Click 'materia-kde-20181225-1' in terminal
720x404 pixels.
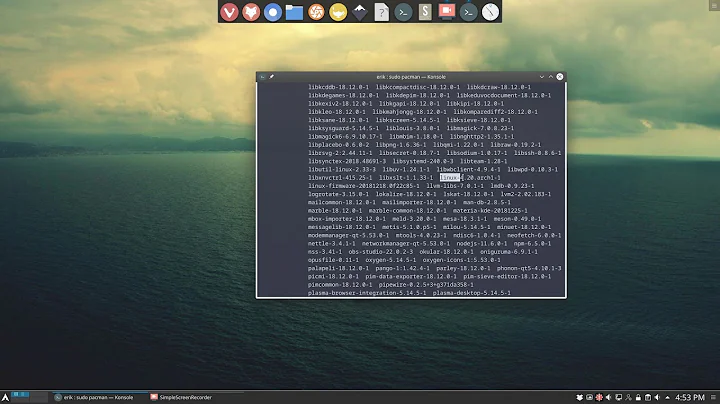[x=490, y=210]
